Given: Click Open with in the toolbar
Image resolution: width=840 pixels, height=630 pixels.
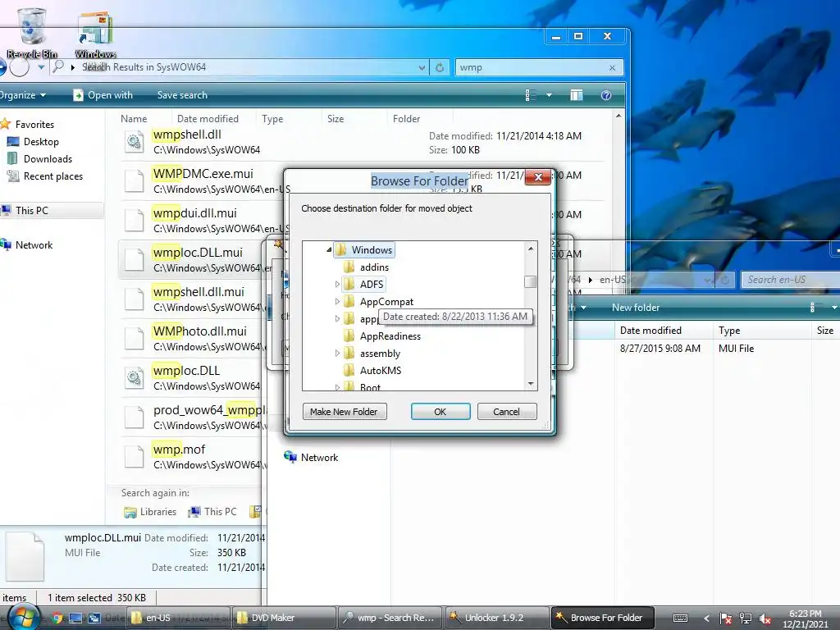Looking at the screenshot, I should click(103, 95).
